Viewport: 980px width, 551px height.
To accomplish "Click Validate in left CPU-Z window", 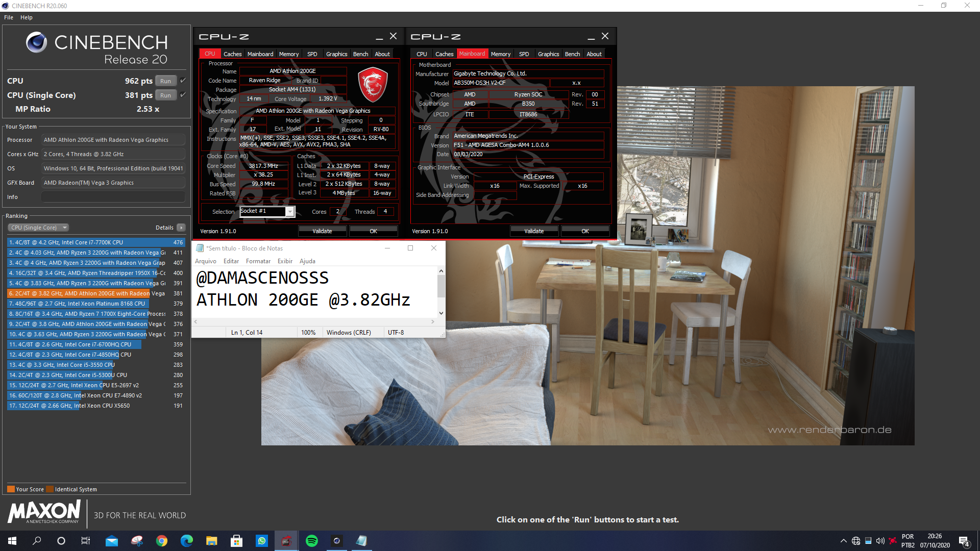I will tap(323, 231).
